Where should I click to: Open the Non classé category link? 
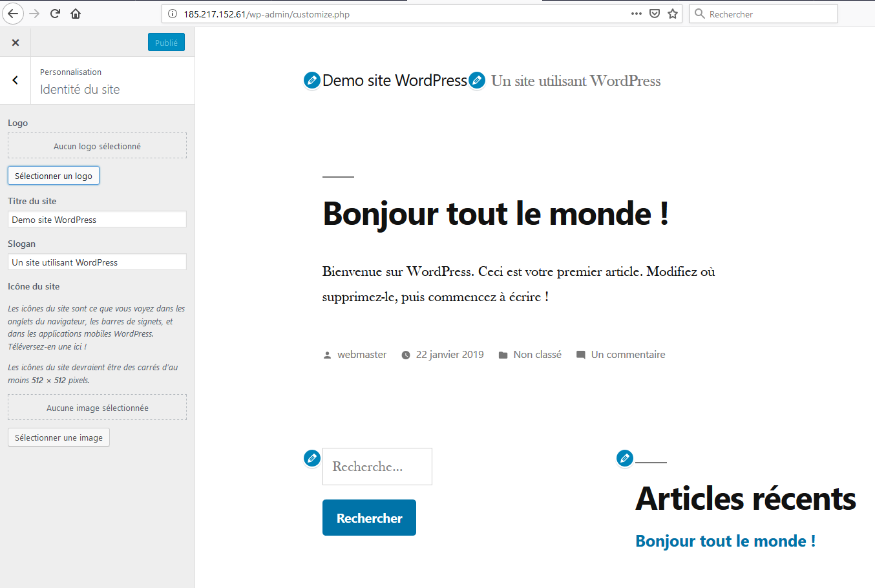538,355
